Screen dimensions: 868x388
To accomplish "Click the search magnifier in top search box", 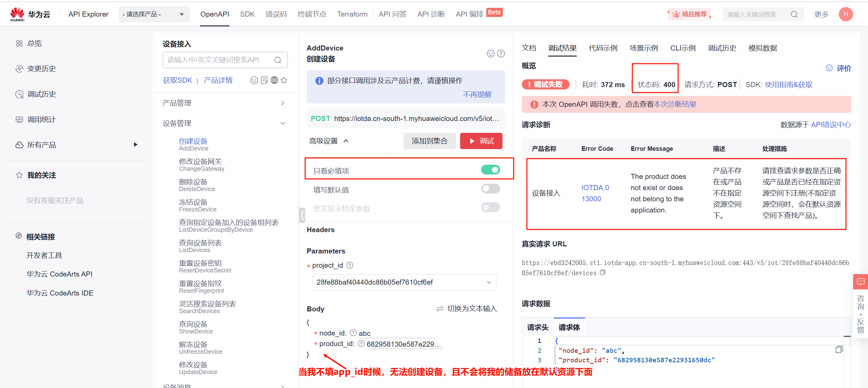I will [x=794, y=14].
